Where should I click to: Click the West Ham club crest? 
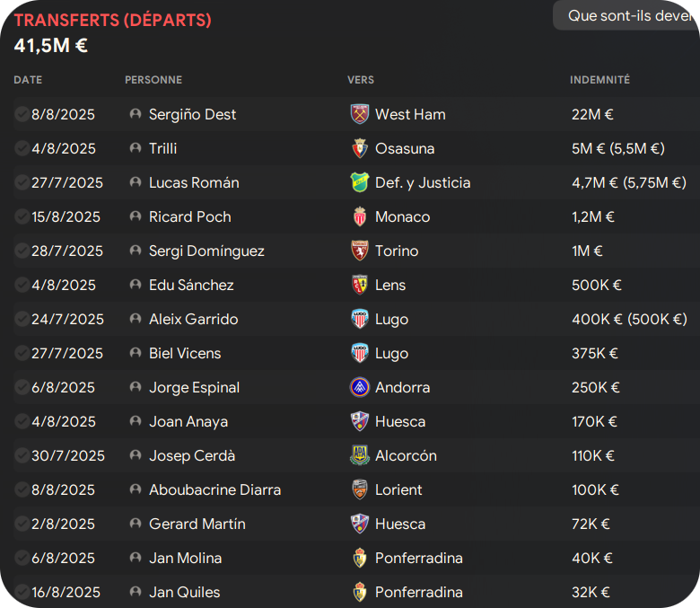click(x=359, y=114)
